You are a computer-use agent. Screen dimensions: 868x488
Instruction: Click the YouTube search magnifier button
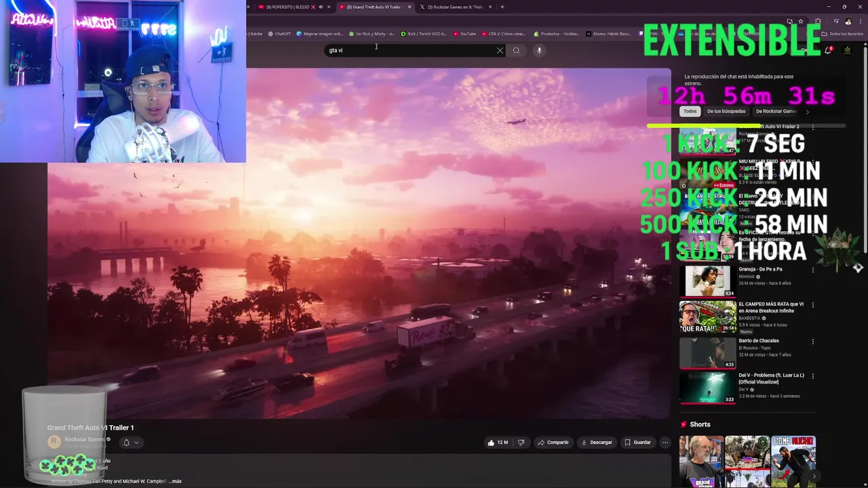click(x=516, y=50)
